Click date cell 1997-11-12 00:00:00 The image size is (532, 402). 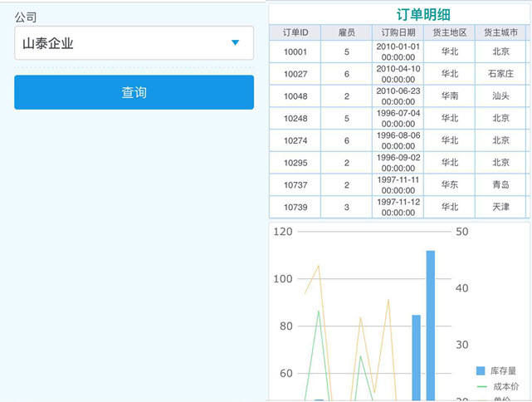398,207
